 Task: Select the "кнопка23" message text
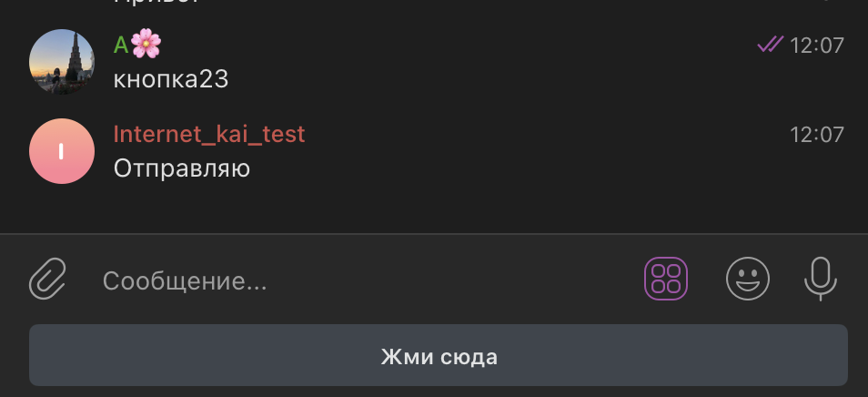pos(171,79)
